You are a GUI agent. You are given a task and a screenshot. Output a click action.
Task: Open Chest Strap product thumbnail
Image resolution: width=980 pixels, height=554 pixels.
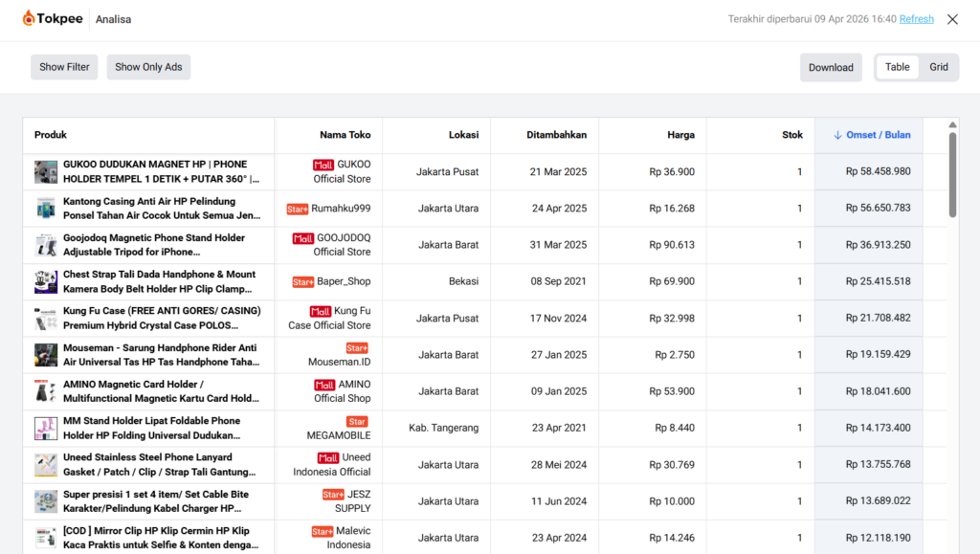coord(46,282)
